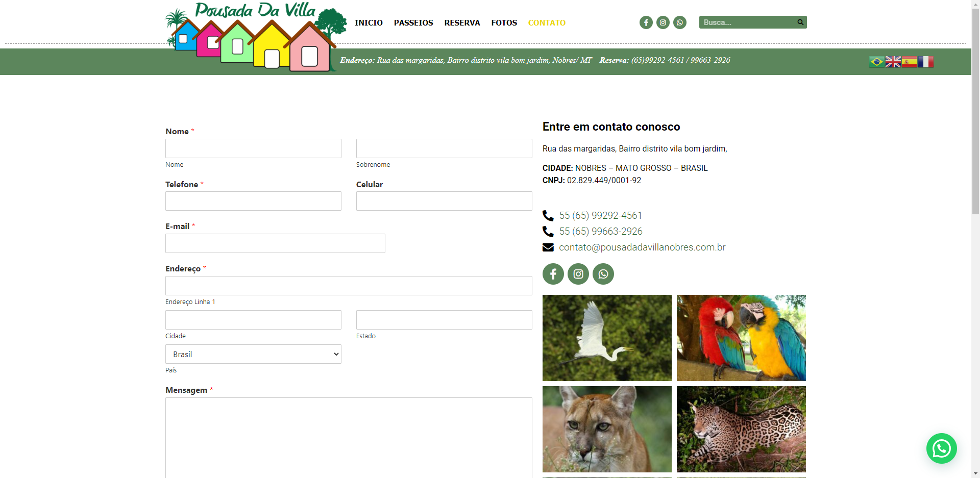
Task: Click the Endereço Linha 1 field
Action: point(349,286)
